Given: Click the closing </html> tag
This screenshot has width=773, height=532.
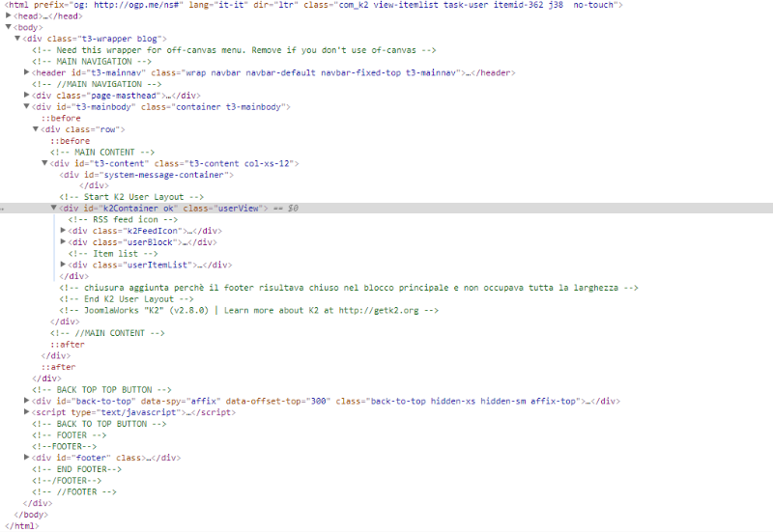Looking at the screenshot, I should coord(21,526).
